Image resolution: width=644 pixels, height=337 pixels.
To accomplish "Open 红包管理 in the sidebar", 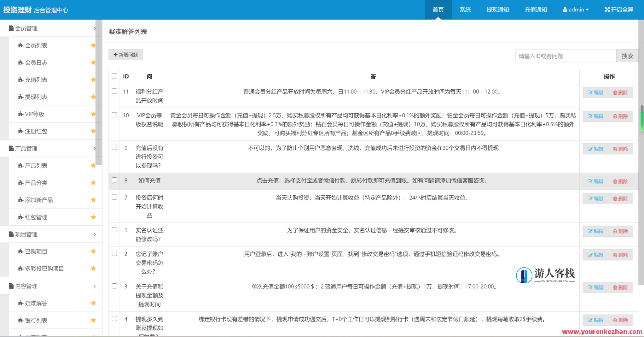I will (x=37, y=217).
